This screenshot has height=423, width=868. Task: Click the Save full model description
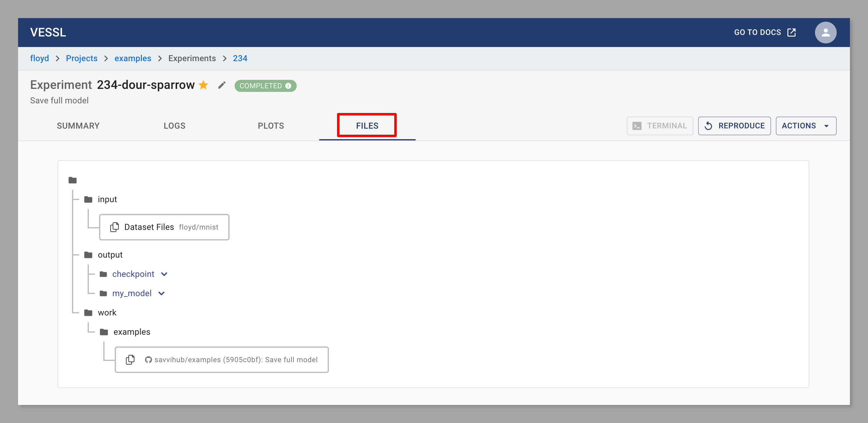coord(59,100)
